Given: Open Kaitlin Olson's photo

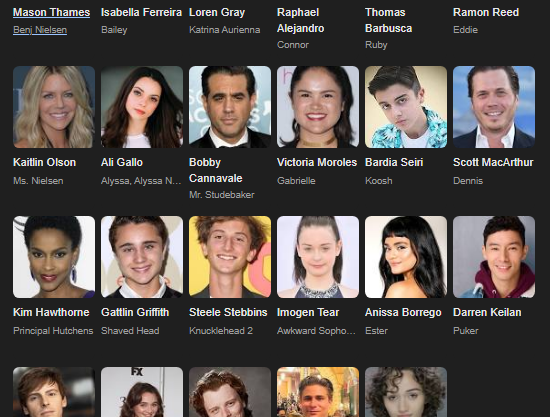Looking at the screenshot, I should point(54,107).
